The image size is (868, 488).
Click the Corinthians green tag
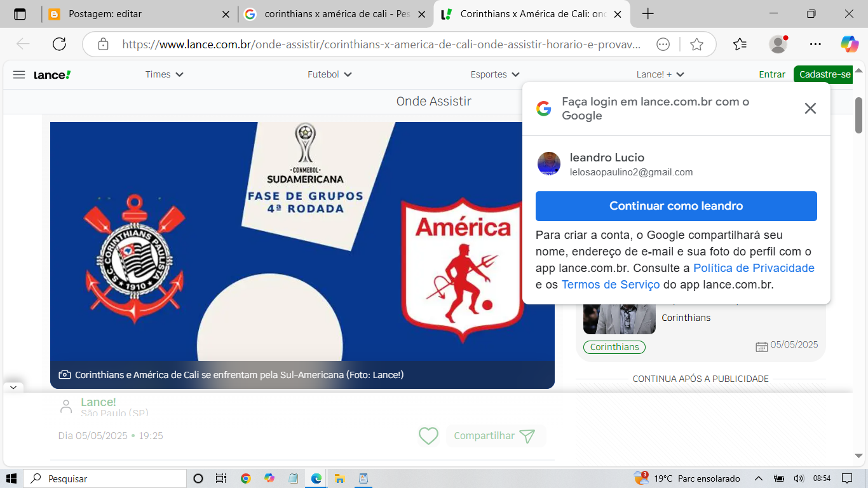pos(614,347)
